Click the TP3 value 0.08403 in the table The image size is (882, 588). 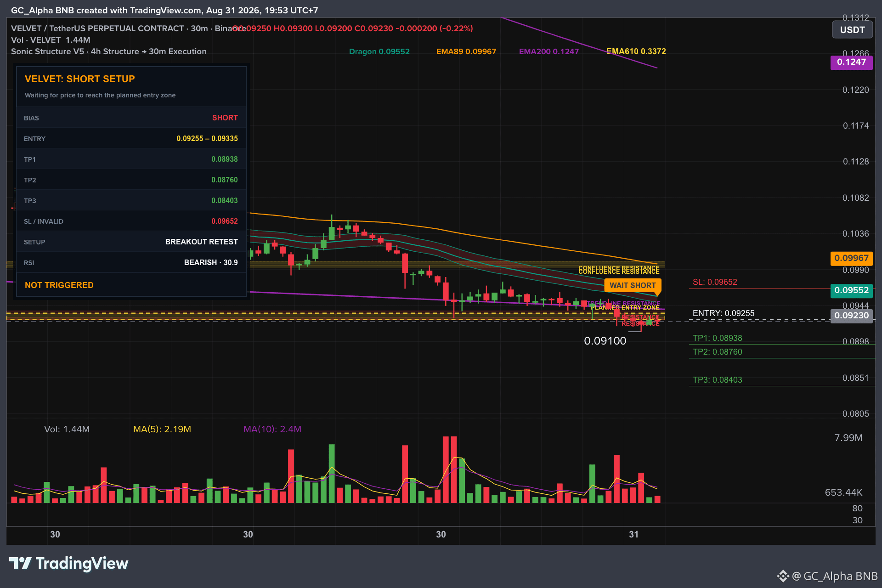point(225,201)
